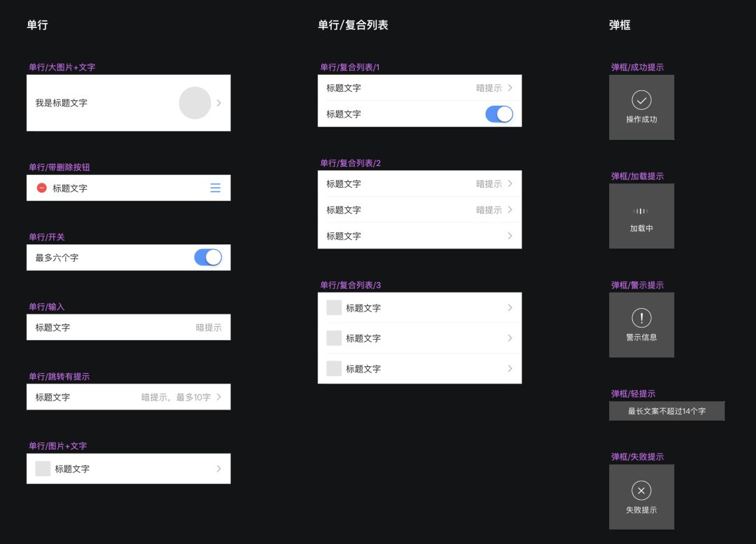Click 加载中 text in loading popup
The width and height of the screenshot is (756, 544).
(641, 228)
